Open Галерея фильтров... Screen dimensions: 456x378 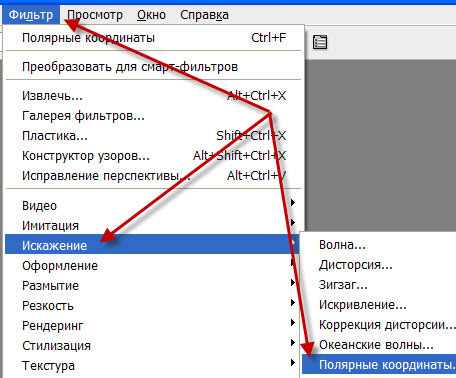(x=154, y=116)
